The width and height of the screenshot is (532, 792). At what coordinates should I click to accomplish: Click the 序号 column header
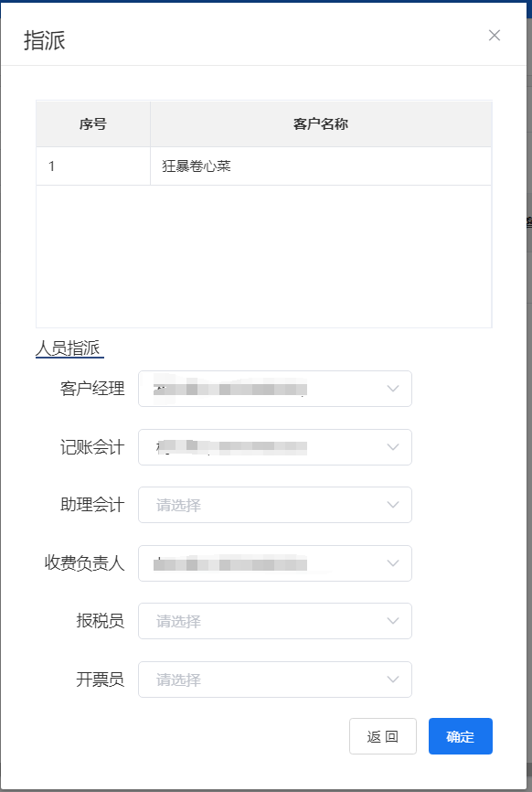pyautogui.click(x=93, y=123)
